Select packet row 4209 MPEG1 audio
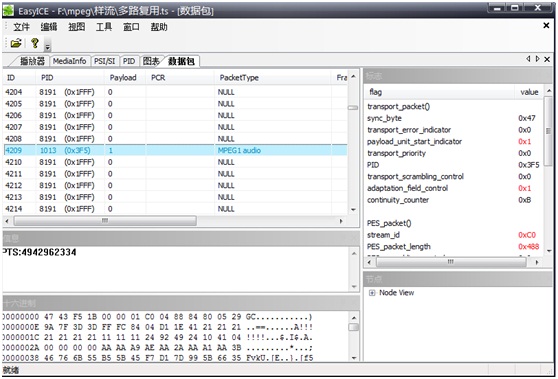The image size is (558, 379). (175, 150)
